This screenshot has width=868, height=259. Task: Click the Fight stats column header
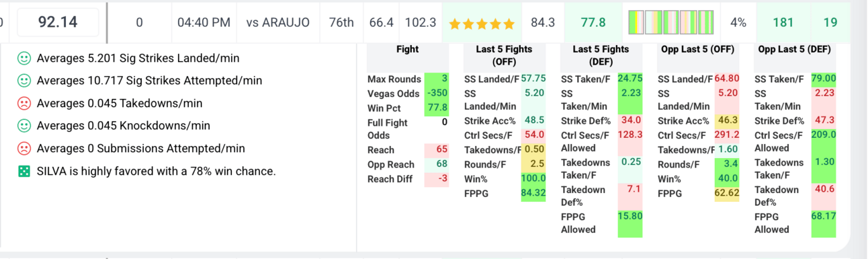[407, 49]
